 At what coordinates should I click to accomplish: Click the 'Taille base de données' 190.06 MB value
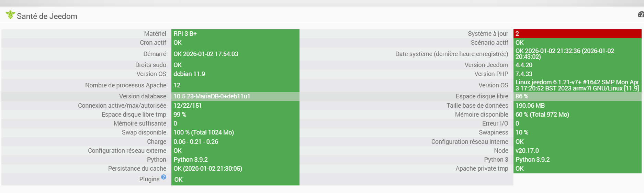(530, 106)
